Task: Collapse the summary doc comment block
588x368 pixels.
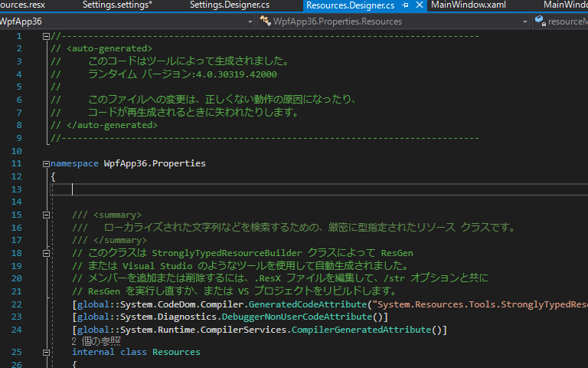Action: 46,215
